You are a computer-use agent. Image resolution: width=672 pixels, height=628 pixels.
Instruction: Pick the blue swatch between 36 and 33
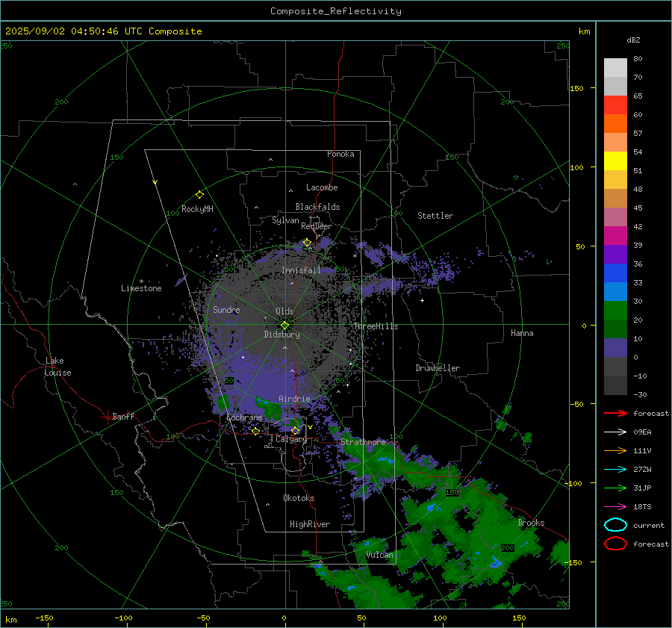pyautogui.click(x=615, y=273)
